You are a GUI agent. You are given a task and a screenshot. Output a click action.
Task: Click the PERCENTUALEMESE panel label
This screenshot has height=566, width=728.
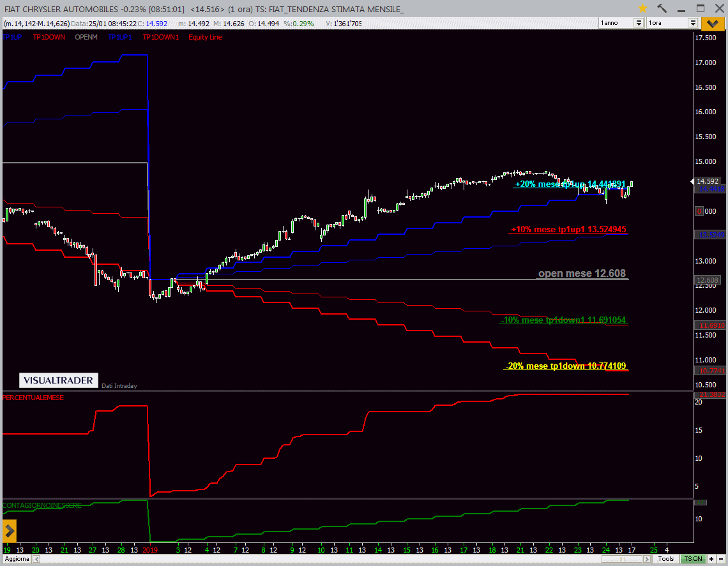point(33,398)
